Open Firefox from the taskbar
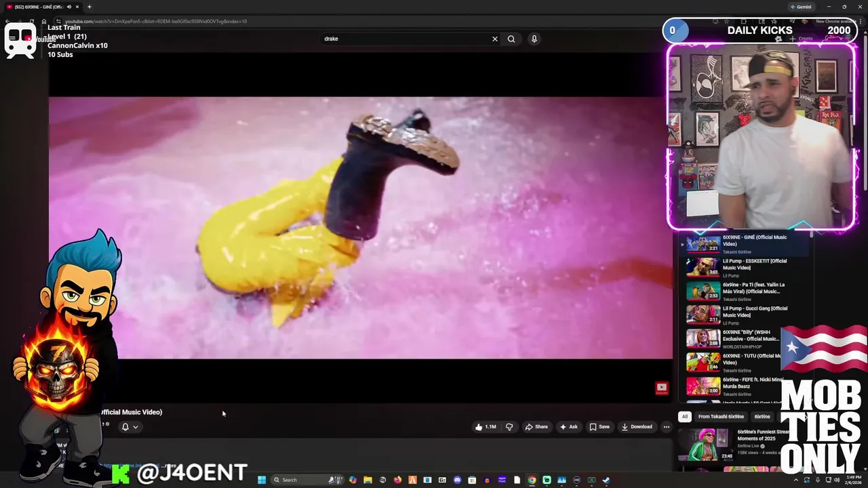The width and height of the screenshot is (868, 488). [397, 480]
